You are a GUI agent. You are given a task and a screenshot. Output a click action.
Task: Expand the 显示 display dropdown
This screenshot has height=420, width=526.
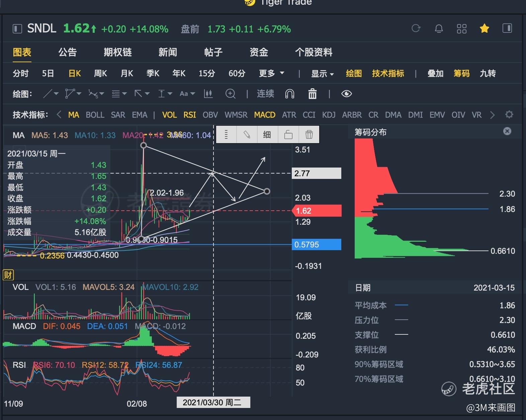tap(322, 74)
